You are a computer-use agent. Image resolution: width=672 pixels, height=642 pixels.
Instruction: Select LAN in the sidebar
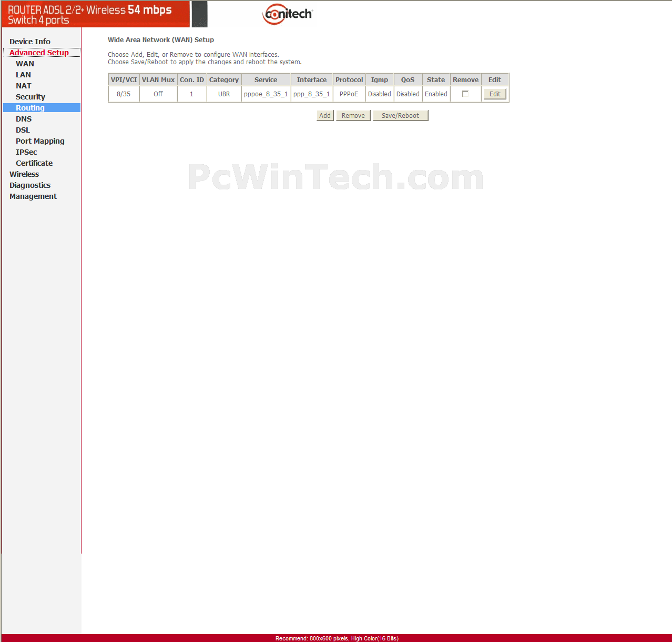tap(23, 75)
